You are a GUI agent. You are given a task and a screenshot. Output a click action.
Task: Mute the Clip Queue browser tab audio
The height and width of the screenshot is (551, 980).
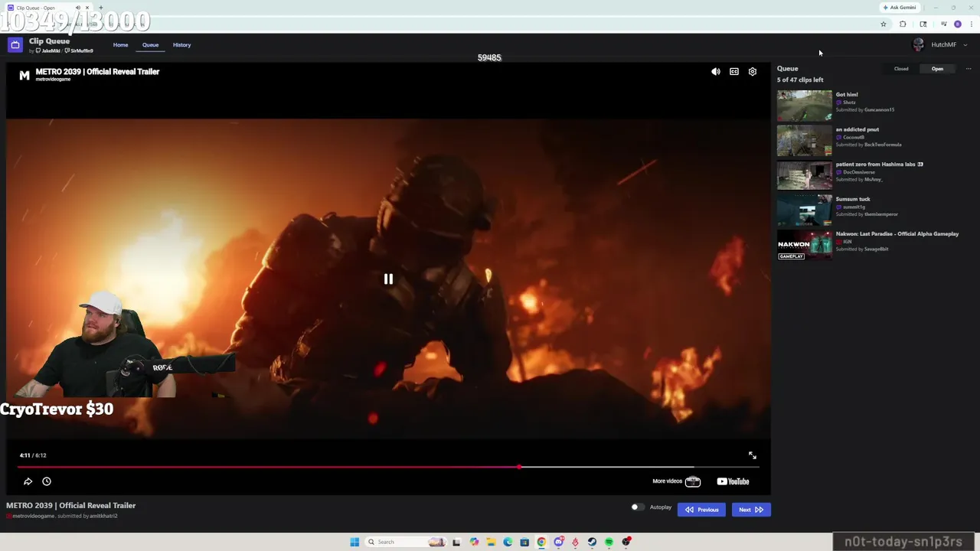(78, 8)
